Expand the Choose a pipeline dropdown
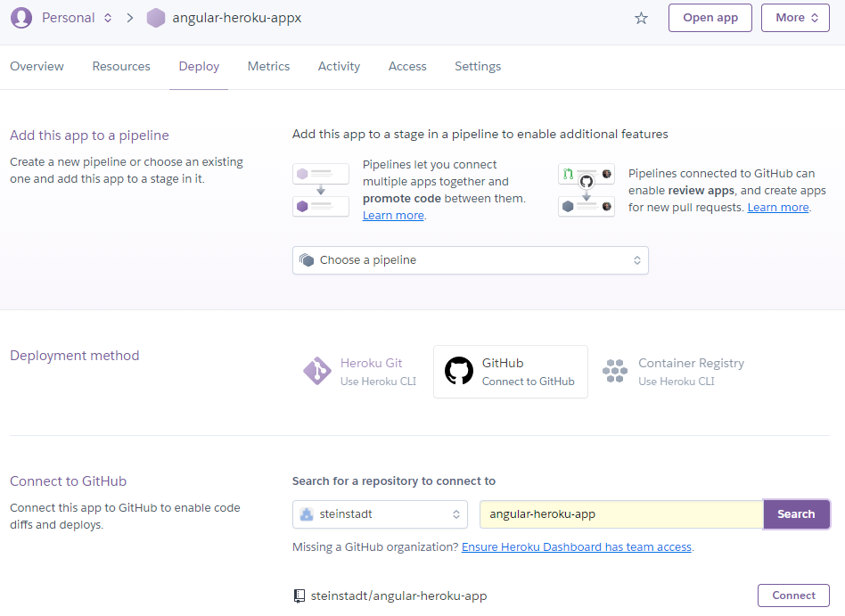Image resolution: width=845 pixels, height=616 pixels. pyautogui.click(x=471, y=260)
